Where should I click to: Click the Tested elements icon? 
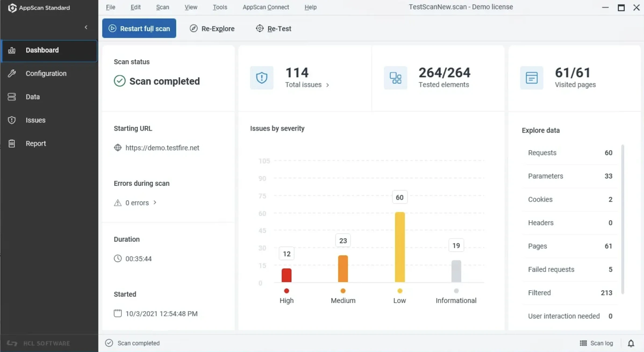395,78
